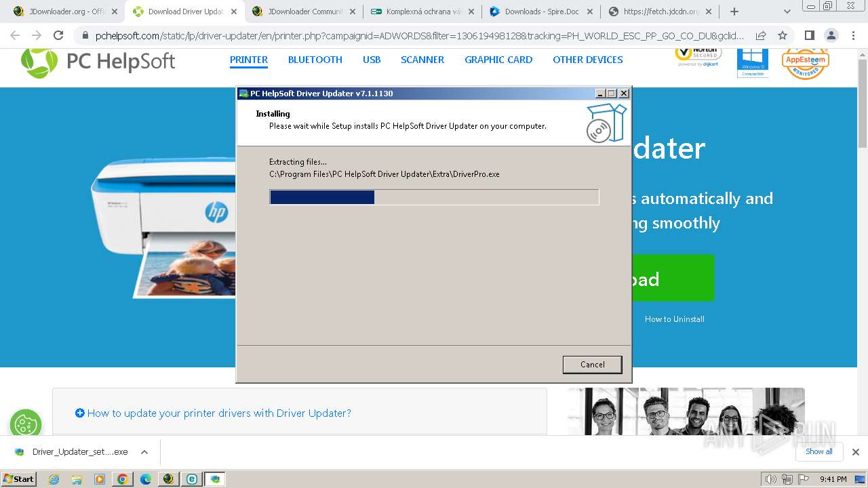The image size is (868, 488).
Task: Click the 9:41 PM taskbar clock
Action: point(833,479)
